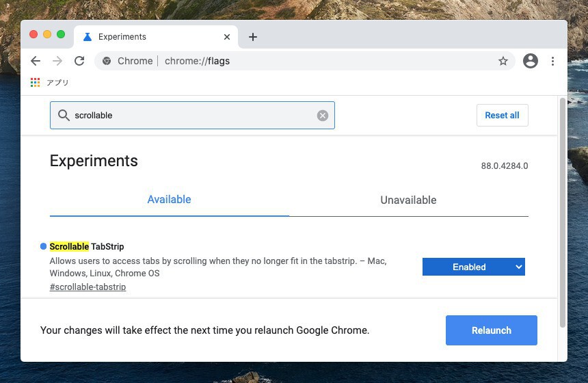Viewport: 588px width, 383px height.
Task: Bookmark this page with the star icon
Action: click(503, 61)
